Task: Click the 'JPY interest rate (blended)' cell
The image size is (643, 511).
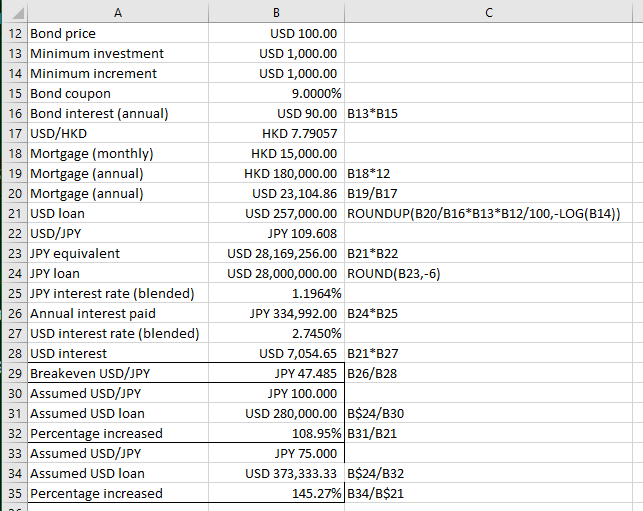Action: (118, 293)
